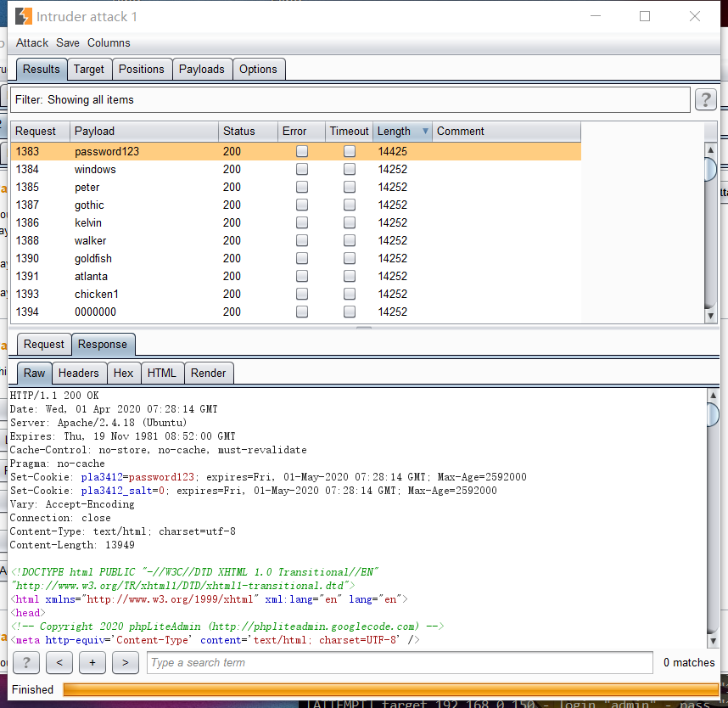The height and width of the screenshot is (708, 728).
Task: Switch to the Payloads tab
Action: point(201,70)
